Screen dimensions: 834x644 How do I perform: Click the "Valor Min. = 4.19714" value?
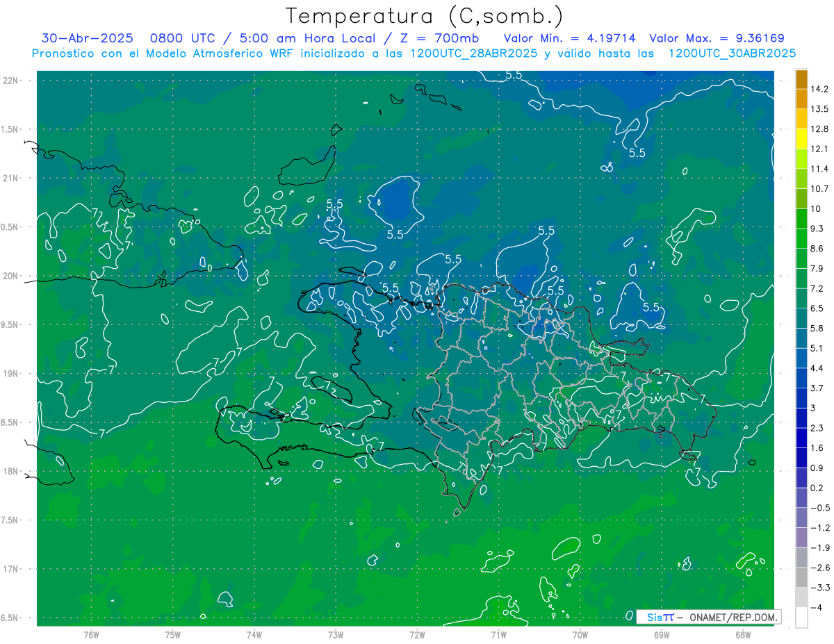(569, 38)
